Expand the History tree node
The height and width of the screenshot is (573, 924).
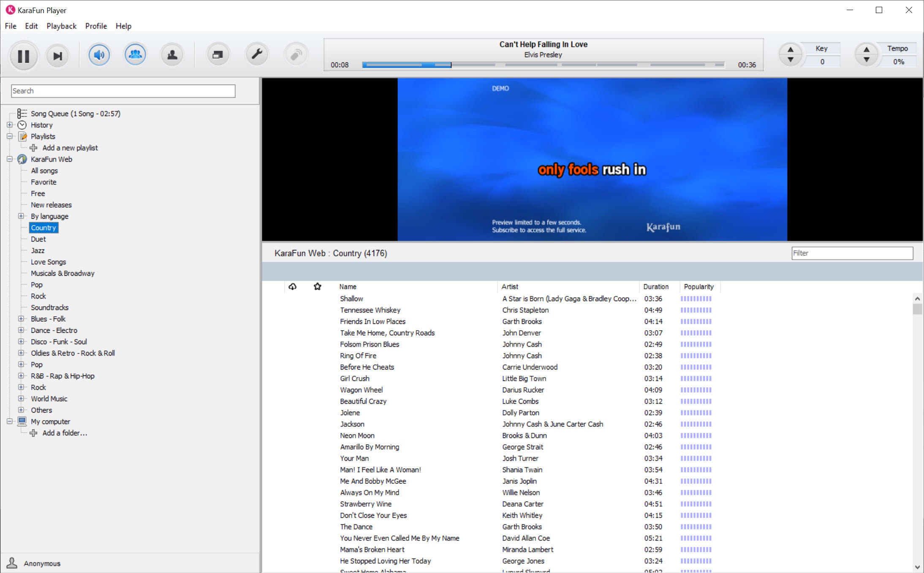[x=10, y=125]
